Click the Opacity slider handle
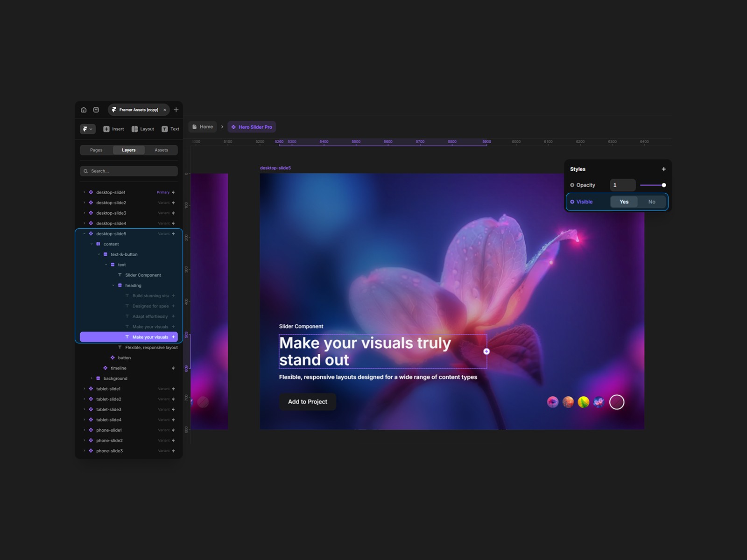The image size is (747, 560). 664,185
